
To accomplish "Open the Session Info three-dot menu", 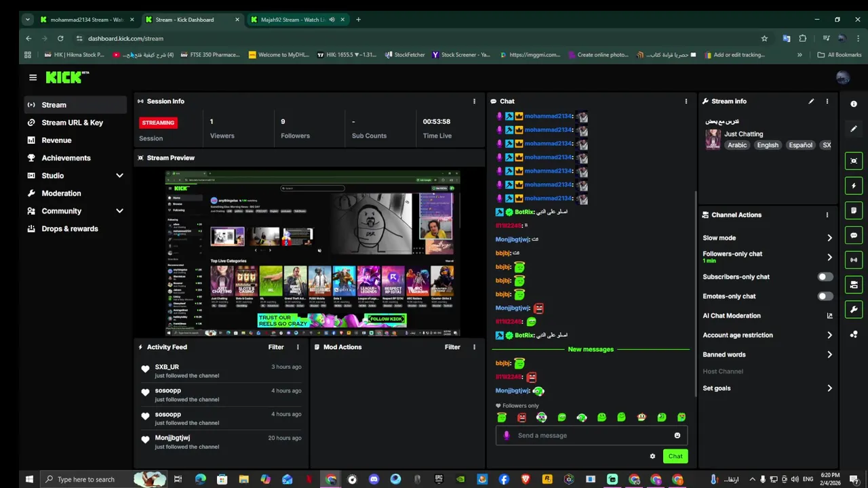I will tap(474, 101).
